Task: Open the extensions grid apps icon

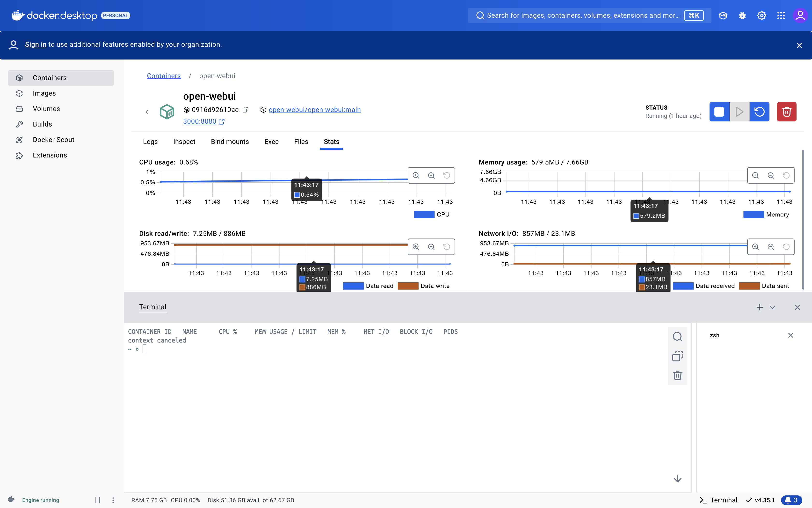Action: (x=781, y=15)
